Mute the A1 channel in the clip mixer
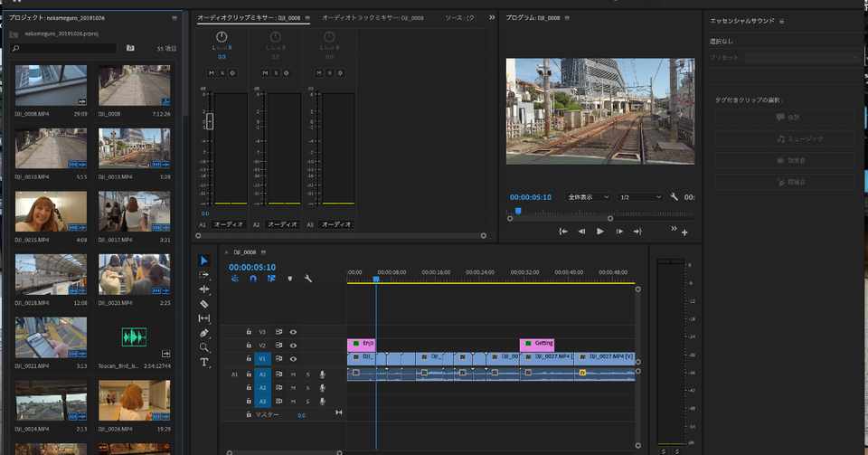This screenshot has height=455, width=868. 212,72
